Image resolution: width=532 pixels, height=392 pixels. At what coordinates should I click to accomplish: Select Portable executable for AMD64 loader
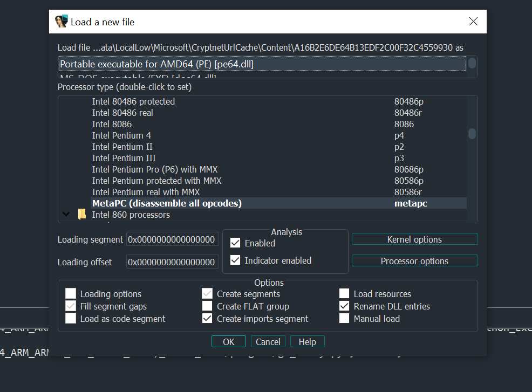[262, 64]
